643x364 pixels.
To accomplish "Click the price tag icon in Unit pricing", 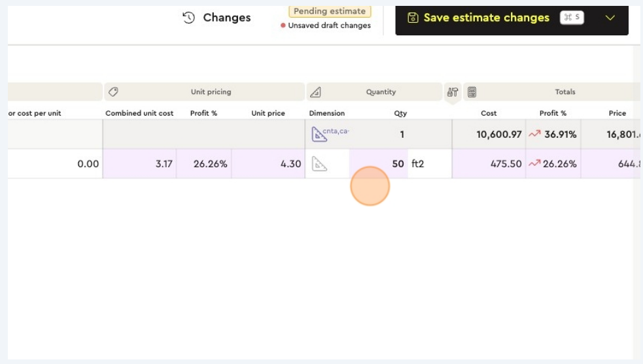I will (x=113, y=92).
